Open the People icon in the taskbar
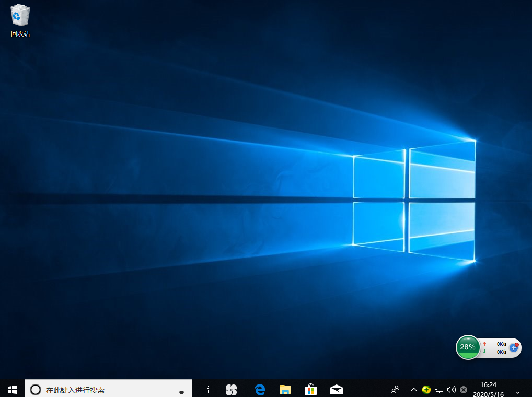532x397 pixels. tap(396, 389)
